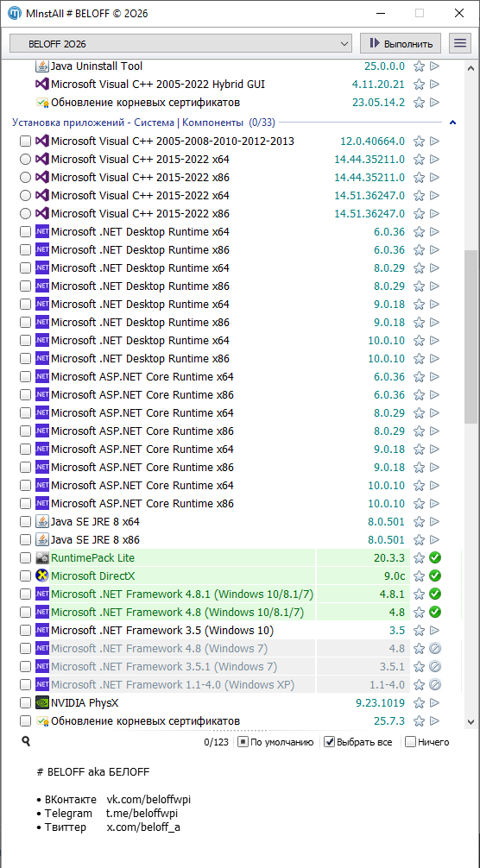Click play icon for ASP.NET Core Runtime x64 9.0.18
This screenshot has height=868, width=480.
click(434, 449)
